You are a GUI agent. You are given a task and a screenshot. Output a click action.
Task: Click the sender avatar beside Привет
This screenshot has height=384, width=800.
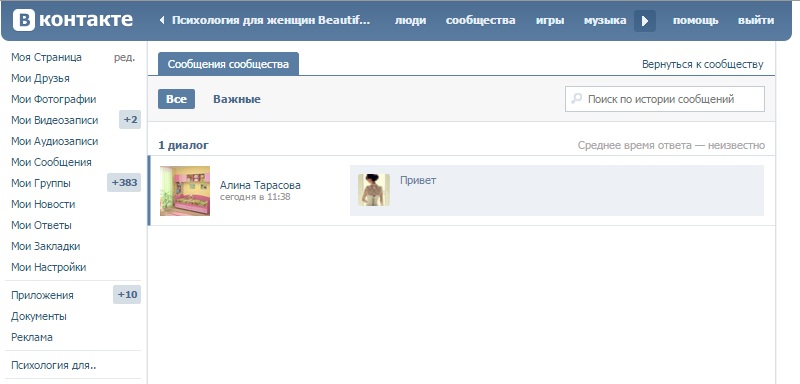tap(373, 190)
